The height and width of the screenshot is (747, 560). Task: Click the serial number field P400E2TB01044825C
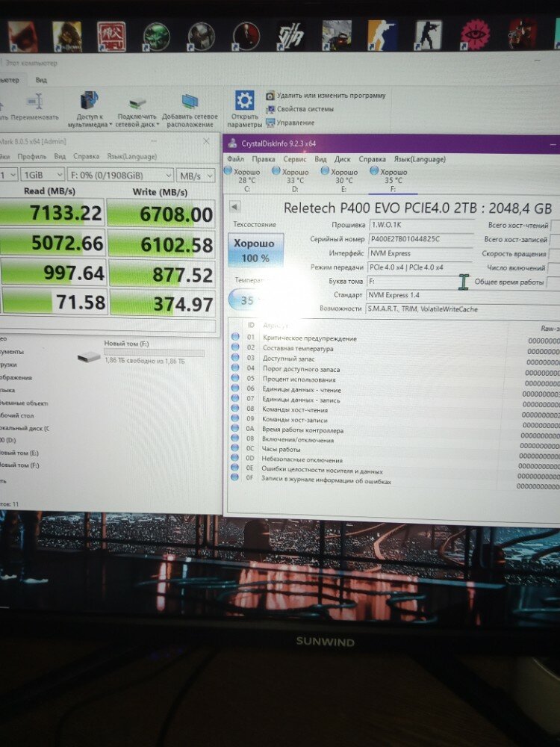(x=421, y=239)
